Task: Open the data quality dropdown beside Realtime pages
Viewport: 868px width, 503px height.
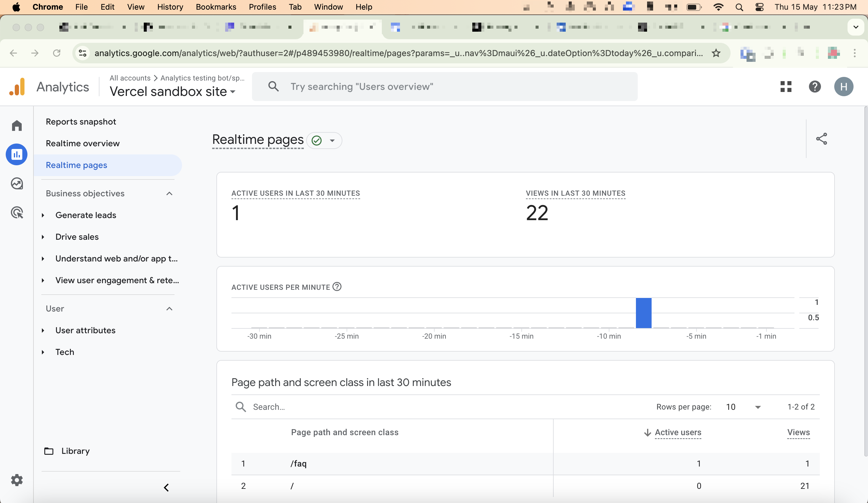Action: (324, 140)
